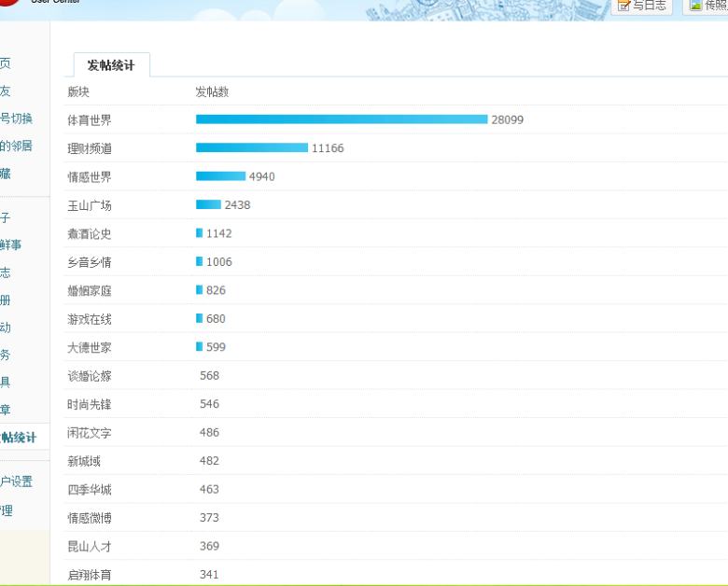This screenshot has height=586, width=728.
Task: Click the 发帖数 column header
Action: click(x=212, y=91)
